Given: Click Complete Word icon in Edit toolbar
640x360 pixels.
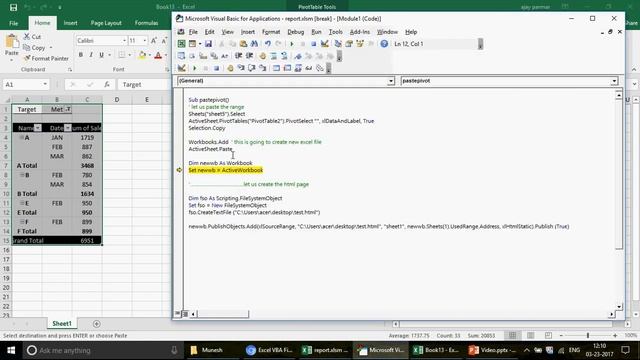Looking at the screenshot, I should coord(224,56).
